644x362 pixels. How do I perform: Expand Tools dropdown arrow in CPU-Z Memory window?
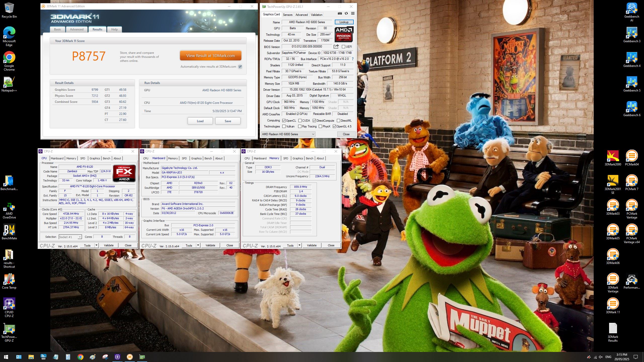click(299, 245)
